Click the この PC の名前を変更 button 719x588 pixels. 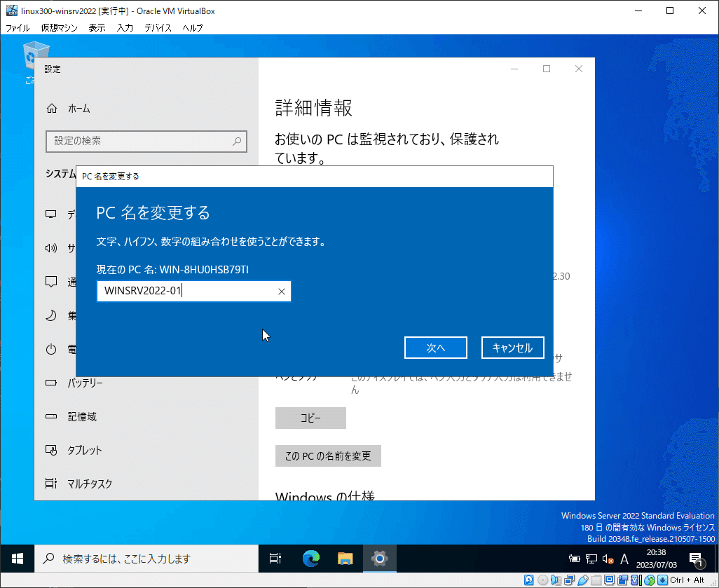(x=328, y=456)
